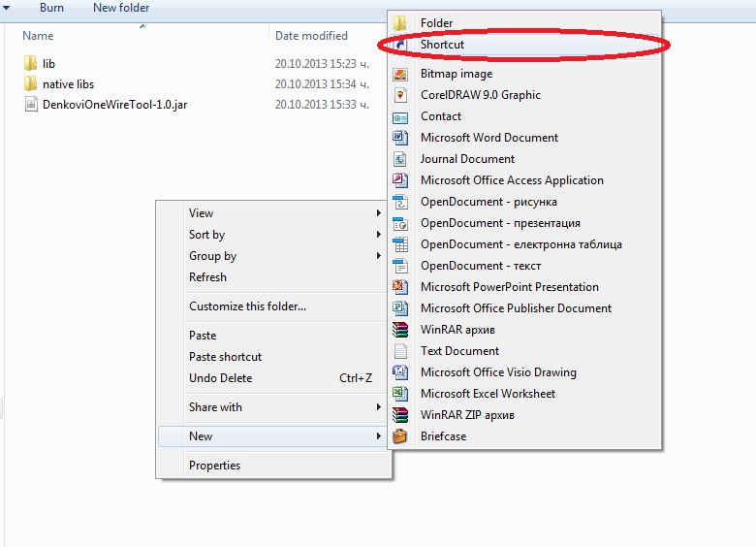Select the lib folder icon

point(30,63)
